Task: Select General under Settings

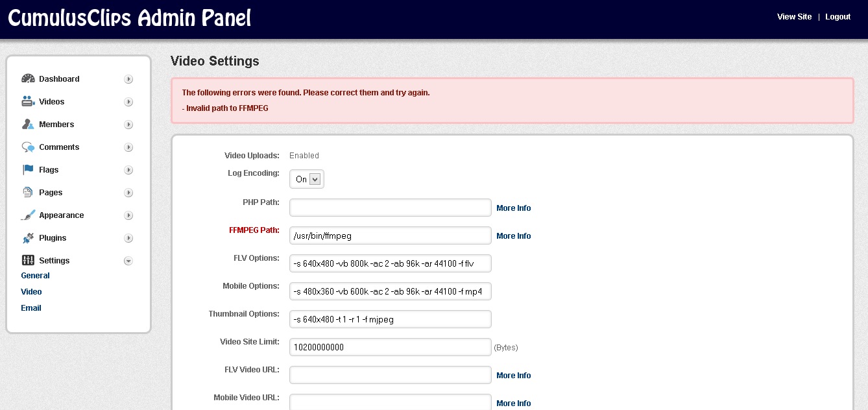Action: 34,275
